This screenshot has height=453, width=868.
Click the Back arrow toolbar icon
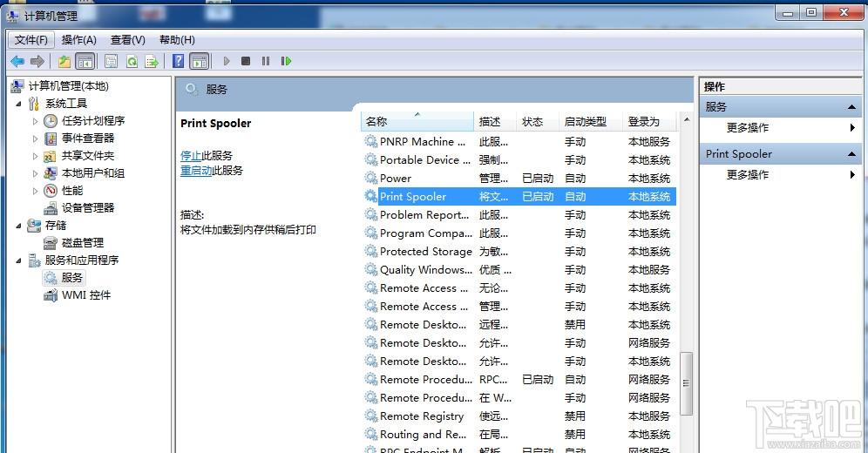(x=17, y=61)
